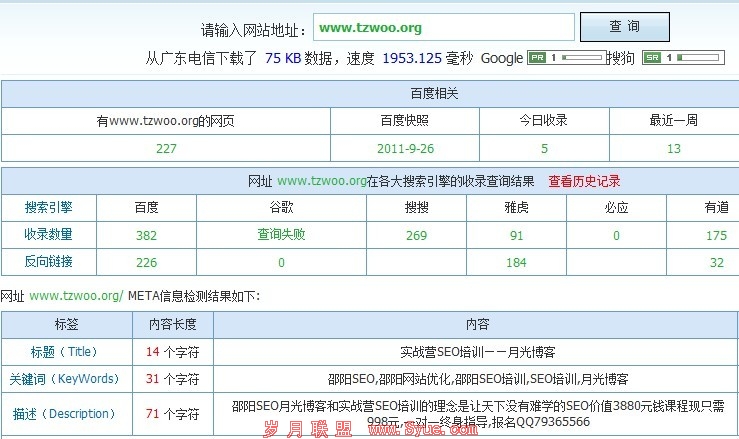Click the 标题 (Title) row label

pyautogui.click(x=66, y=352)
